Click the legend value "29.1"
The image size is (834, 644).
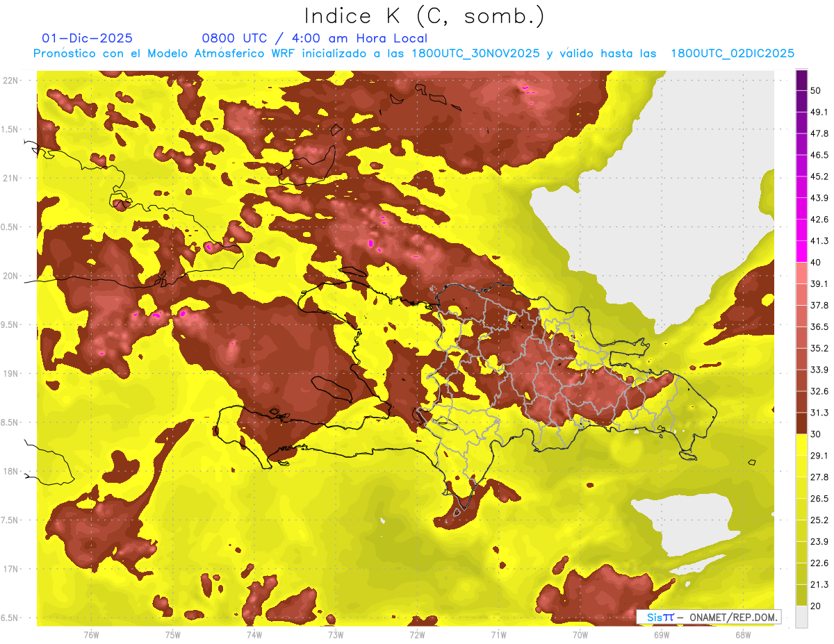(x=819, y=455)
